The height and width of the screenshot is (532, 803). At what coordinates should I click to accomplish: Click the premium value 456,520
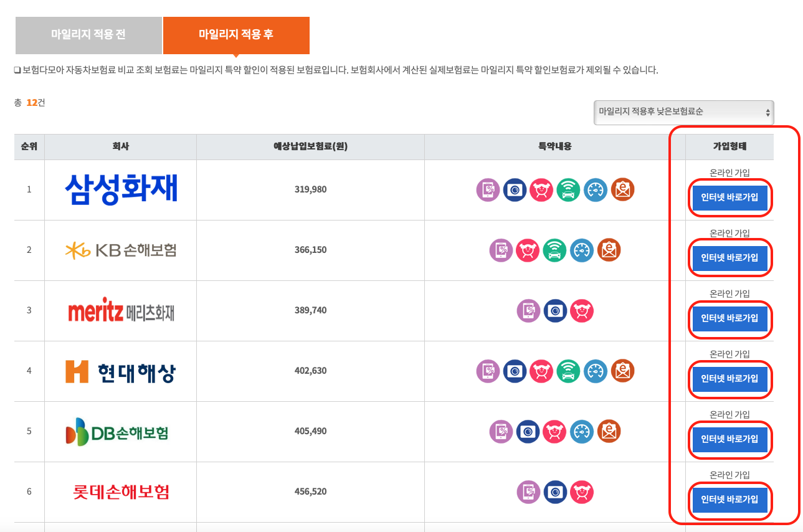point(310,492)
